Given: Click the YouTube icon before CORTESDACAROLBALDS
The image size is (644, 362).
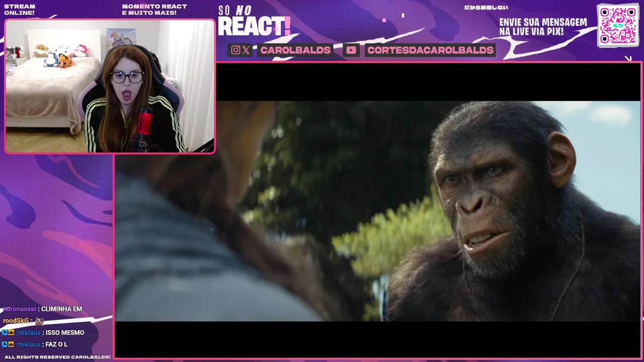Looking at the screenshot, I should (351, 50).
